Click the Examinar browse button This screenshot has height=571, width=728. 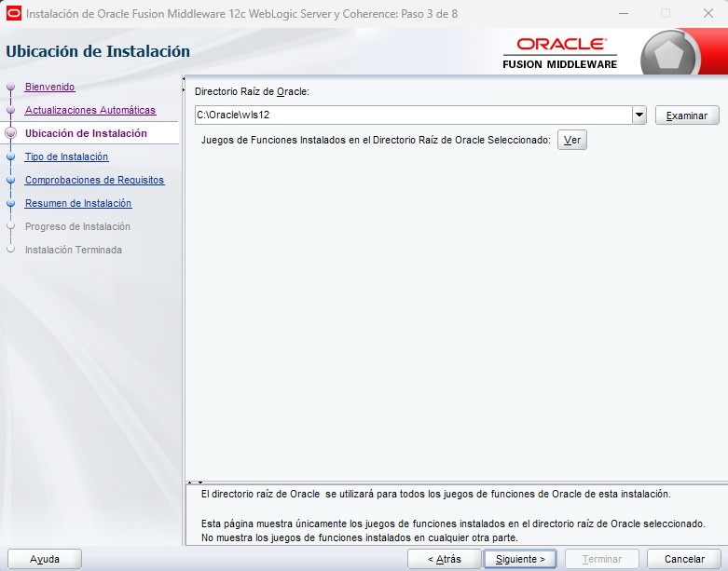[687, 116]
